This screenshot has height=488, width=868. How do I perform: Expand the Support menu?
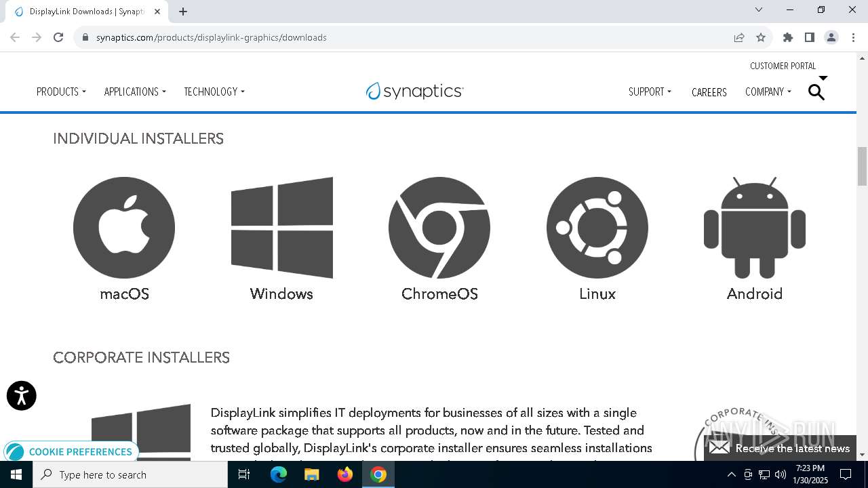point(650,91)
